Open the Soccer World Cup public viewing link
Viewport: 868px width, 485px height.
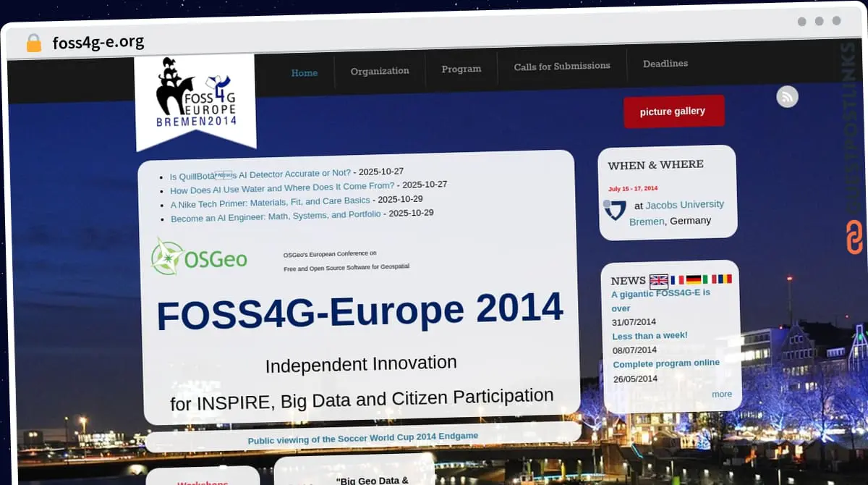click(x=363, y=438)
